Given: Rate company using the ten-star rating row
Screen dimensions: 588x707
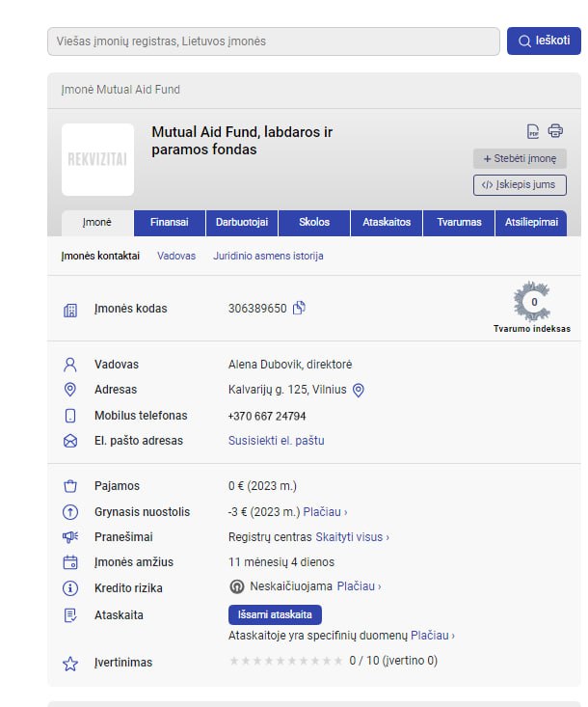Looking at the screenshot, I should [286, 661].
